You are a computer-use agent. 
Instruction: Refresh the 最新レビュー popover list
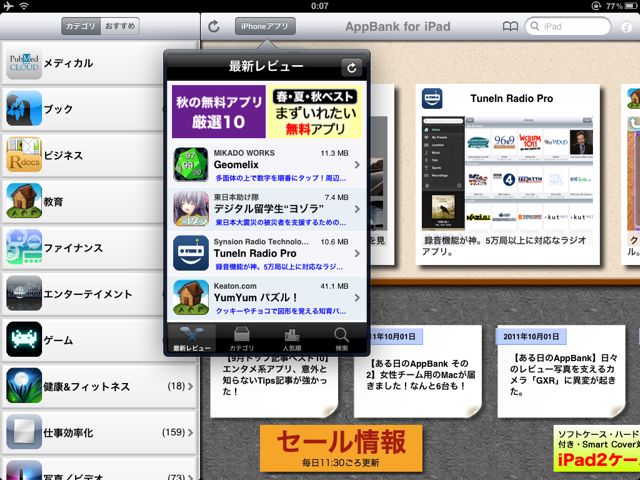351,67
